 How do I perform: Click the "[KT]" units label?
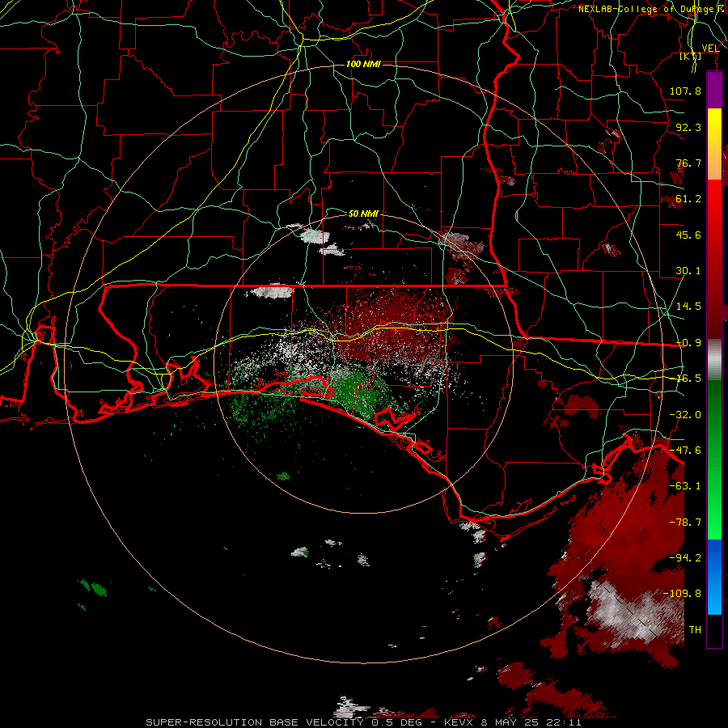point(691,56)
